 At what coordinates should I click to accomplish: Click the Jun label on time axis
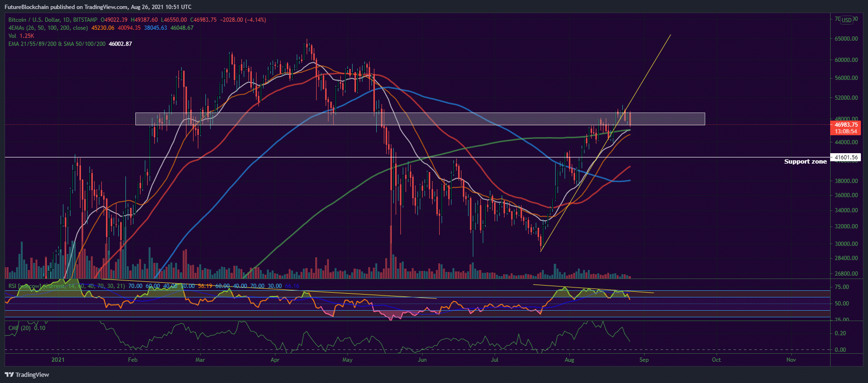(x=422, y=360)
